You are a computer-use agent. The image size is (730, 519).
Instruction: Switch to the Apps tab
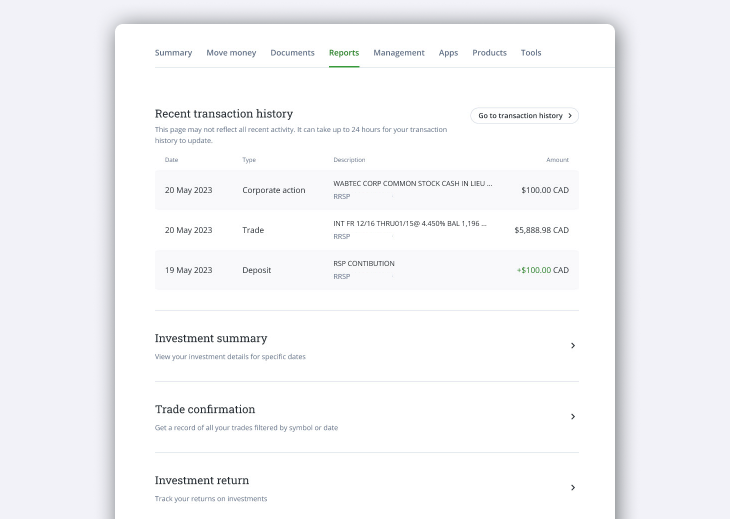[x=448, y=53]
